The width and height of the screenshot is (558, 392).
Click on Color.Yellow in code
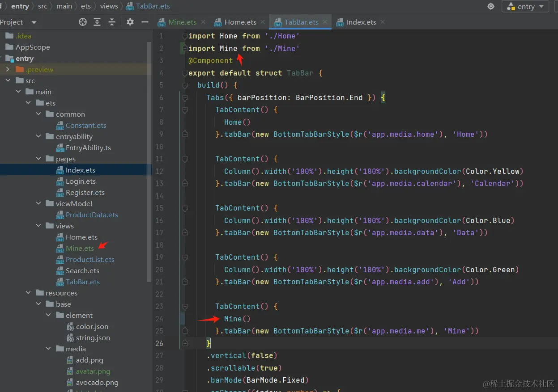pyautogui.click(x=493, y=171)
